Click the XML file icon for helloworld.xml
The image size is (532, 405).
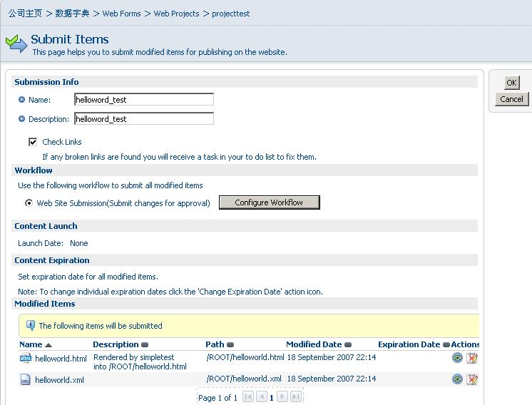pyautogui.click(x=26, y=379)
